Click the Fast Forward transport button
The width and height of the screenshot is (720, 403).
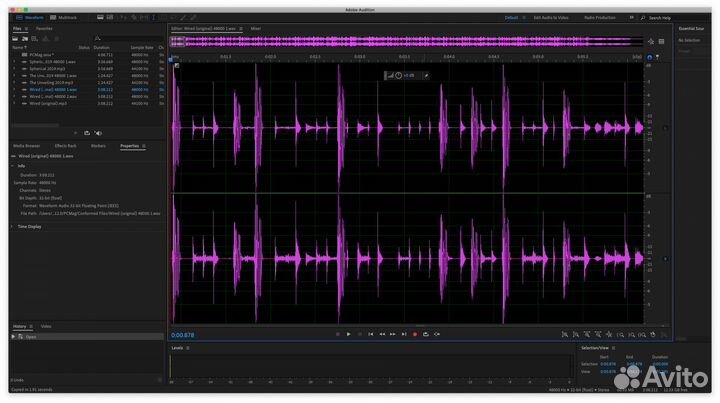[393, 334]
